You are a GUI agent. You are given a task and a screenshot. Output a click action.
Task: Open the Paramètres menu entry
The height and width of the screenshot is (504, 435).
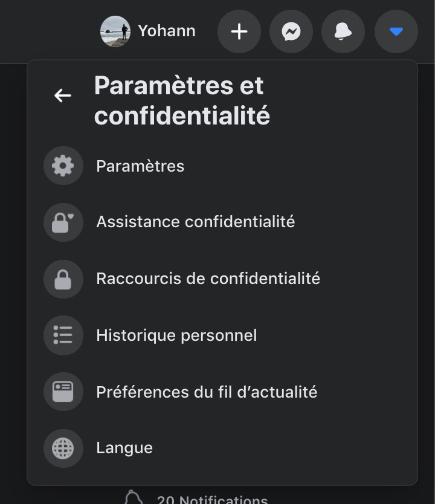140,166
